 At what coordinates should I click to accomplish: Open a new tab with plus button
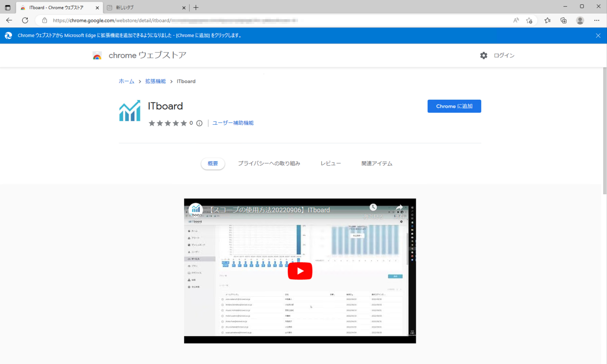pos(196,8)
